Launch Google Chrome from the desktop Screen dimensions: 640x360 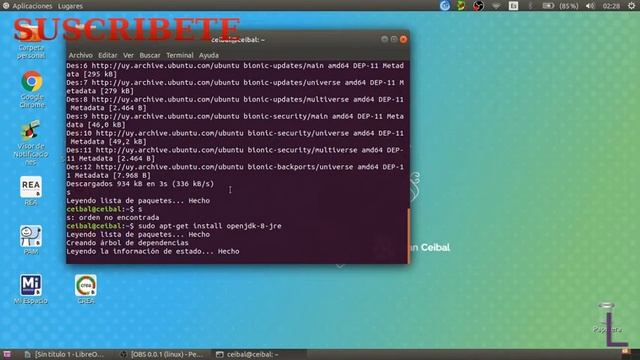coord(32,89)
